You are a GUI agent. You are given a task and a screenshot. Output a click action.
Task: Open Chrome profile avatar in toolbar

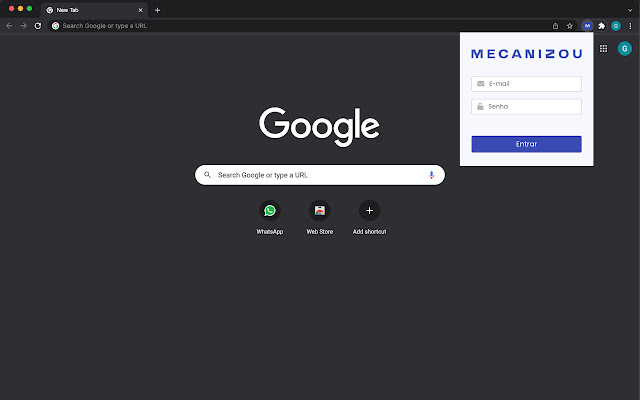[616, 26]
